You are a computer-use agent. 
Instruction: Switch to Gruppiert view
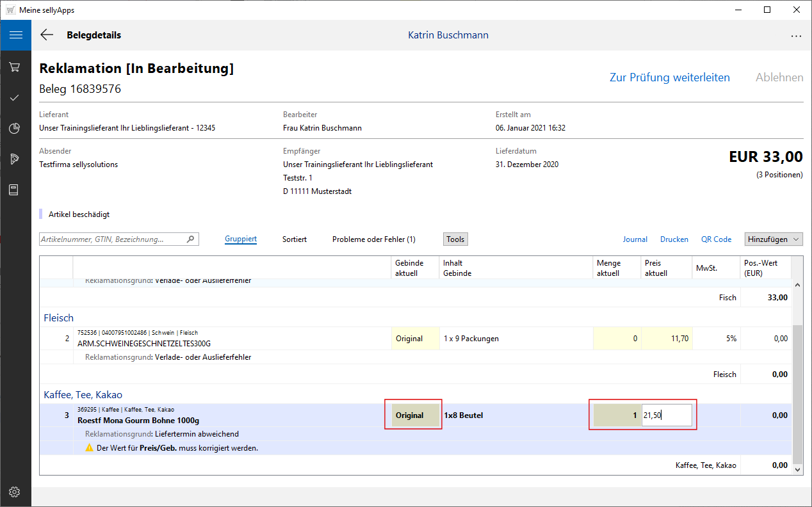click(241, 239)
